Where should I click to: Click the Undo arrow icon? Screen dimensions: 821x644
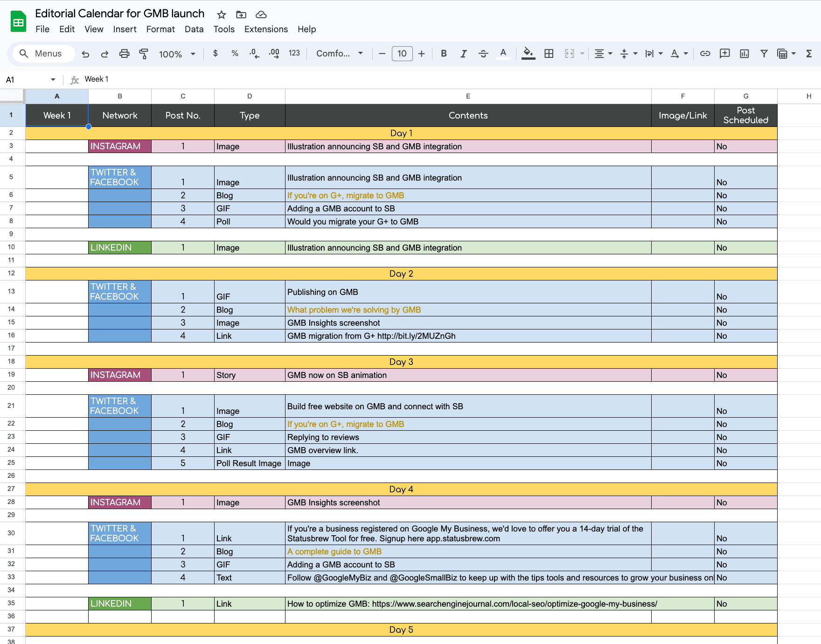tap(85, 54)
